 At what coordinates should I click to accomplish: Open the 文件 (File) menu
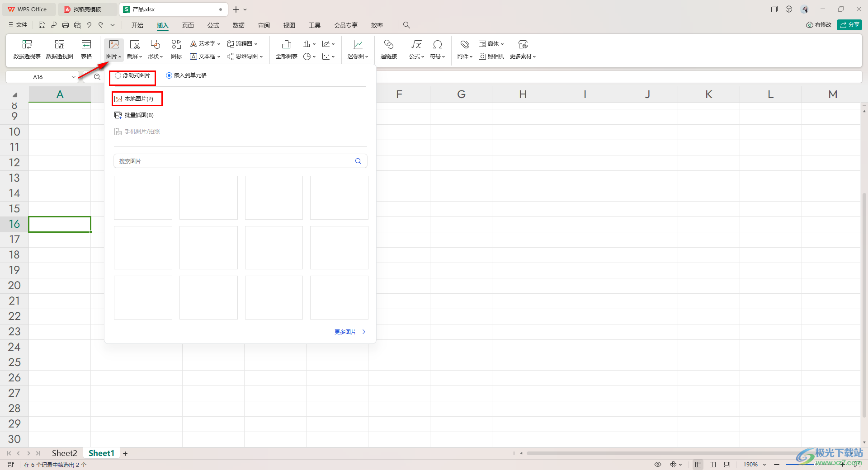18,25
